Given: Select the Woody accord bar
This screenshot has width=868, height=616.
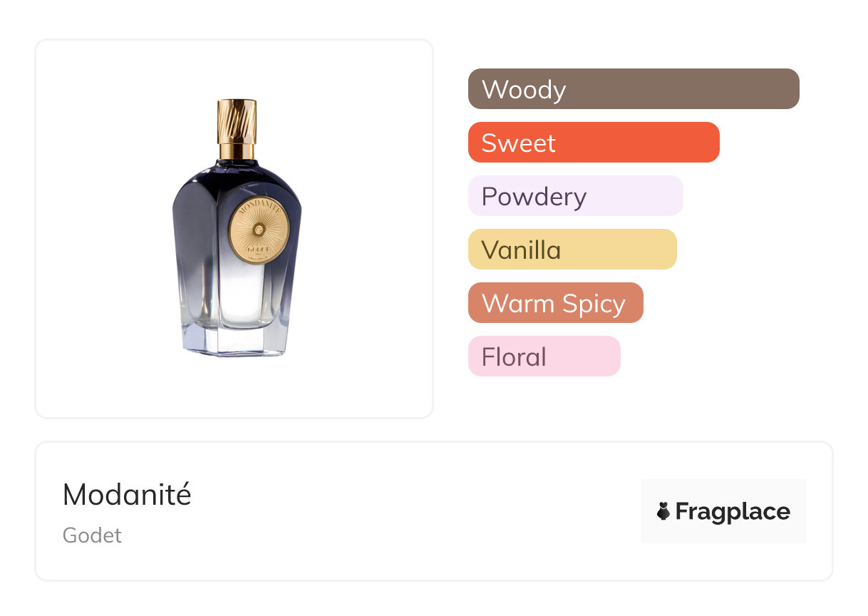Looking at the screenshot, I should (x=633, y=89).
